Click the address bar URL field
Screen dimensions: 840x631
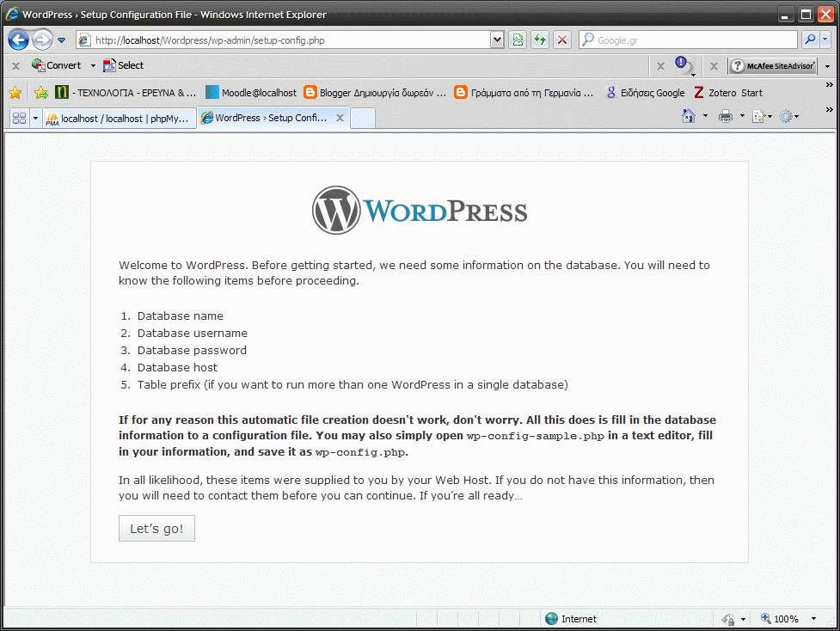point(284,40)
